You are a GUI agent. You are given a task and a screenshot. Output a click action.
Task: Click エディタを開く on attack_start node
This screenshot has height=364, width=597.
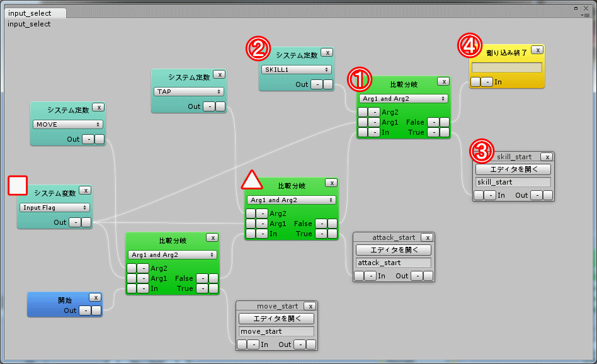click(x=394, y=250)
